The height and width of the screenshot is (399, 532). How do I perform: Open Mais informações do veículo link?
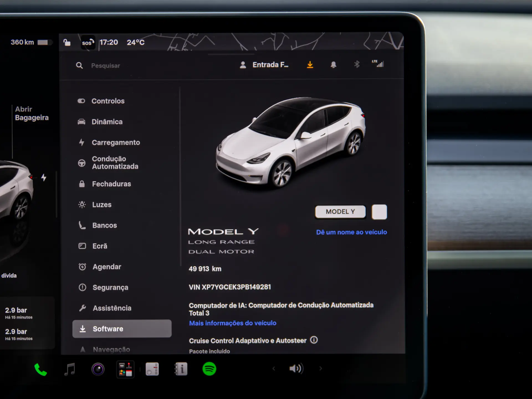coord(233,323)
